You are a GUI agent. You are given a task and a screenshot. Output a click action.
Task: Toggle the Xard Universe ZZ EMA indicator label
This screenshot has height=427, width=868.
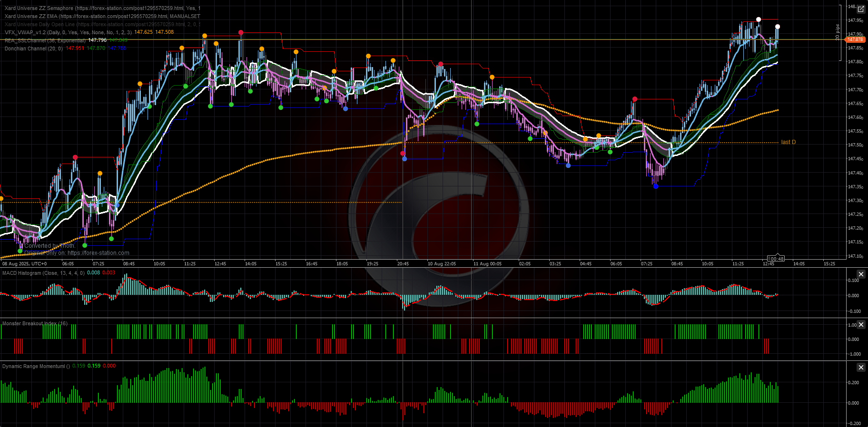tap(102, 16)
